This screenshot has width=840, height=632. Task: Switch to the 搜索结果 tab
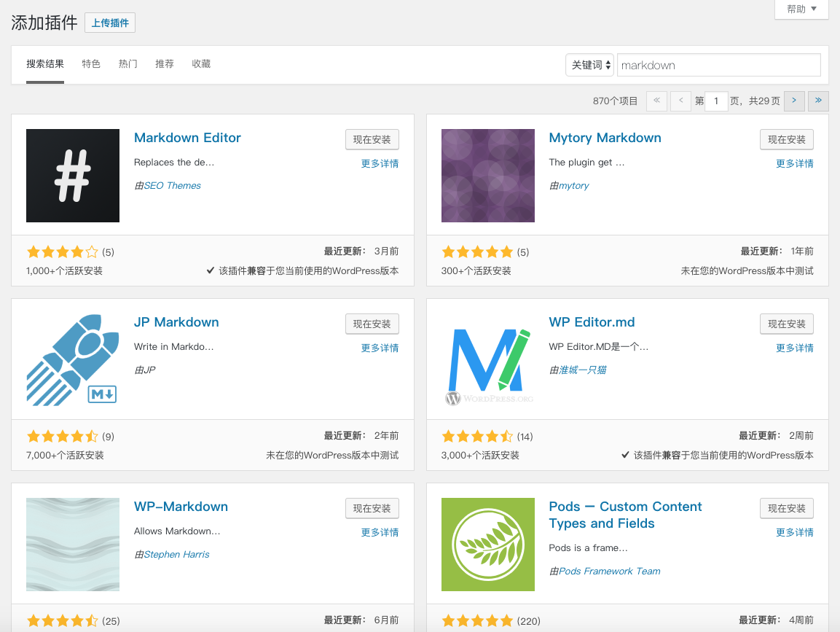(x=45, y=64)
